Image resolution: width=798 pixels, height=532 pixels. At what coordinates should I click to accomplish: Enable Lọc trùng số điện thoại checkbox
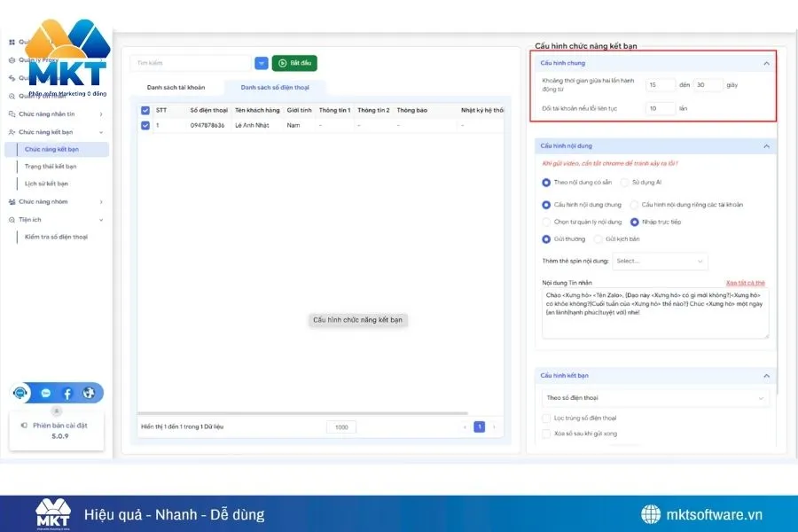point(546,418)
